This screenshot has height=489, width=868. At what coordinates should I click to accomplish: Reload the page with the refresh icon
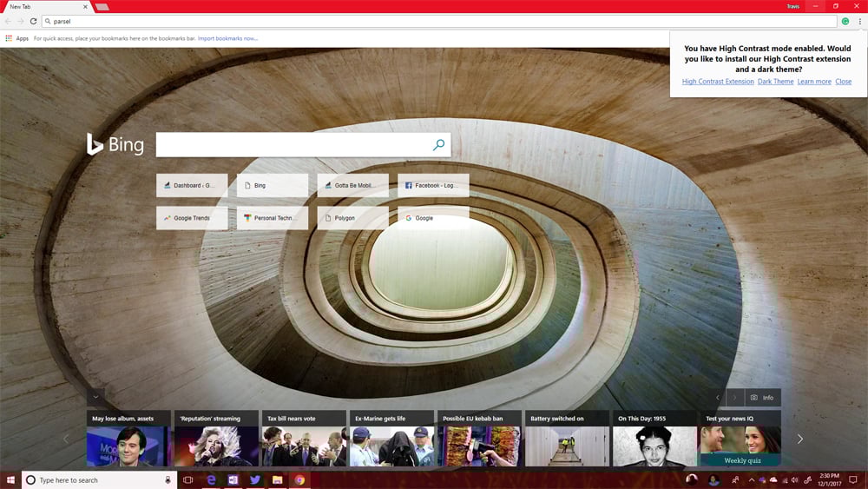33,21
